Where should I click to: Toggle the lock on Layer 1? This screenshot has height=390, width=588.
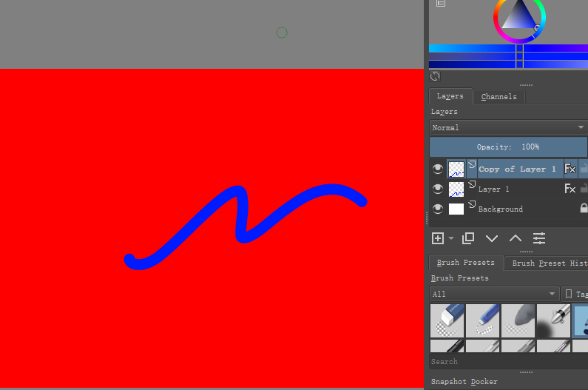(584, 189)
